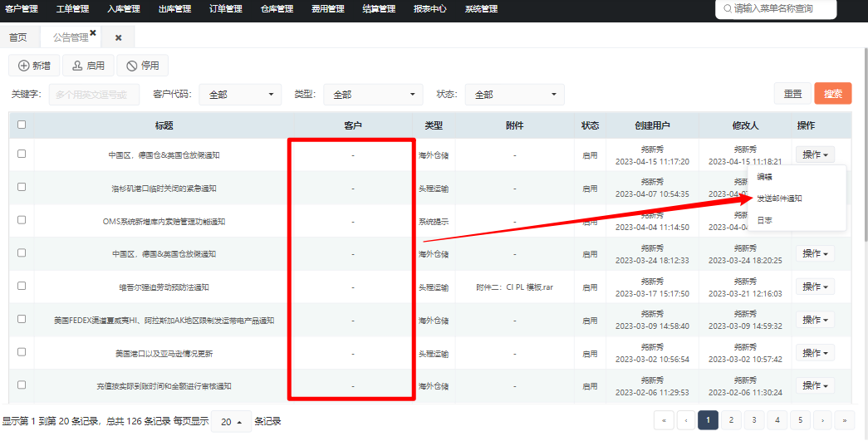Viewport: 868px width, 446px height.
Task: Click the 停用 disable button
Action: [x=143, y=66]
